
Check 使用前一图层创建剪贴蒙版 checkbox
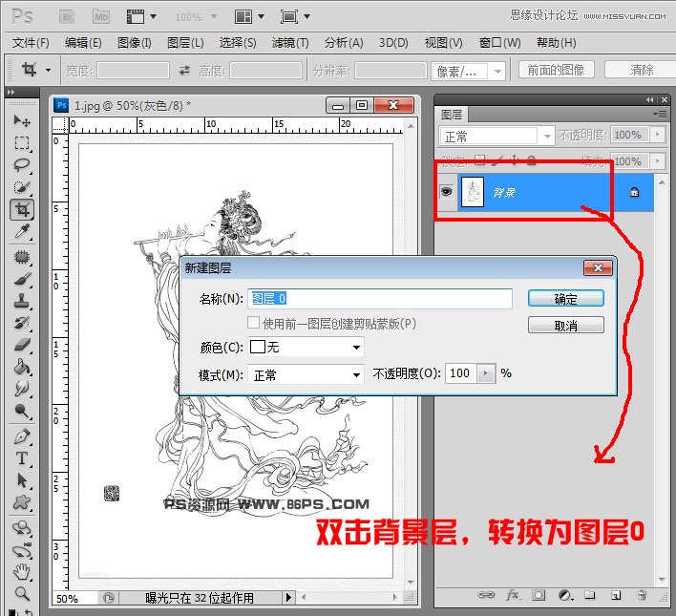254,322
